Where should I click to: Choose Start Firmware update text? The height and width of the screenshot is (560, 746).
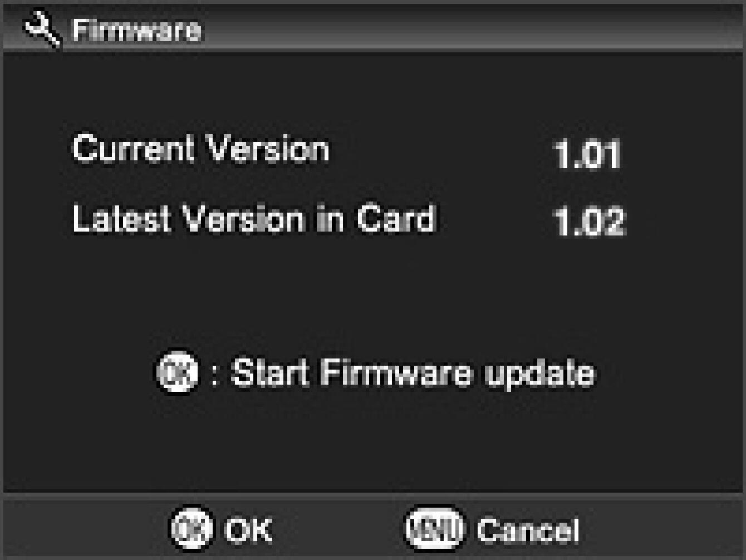[x=413, y=372]
